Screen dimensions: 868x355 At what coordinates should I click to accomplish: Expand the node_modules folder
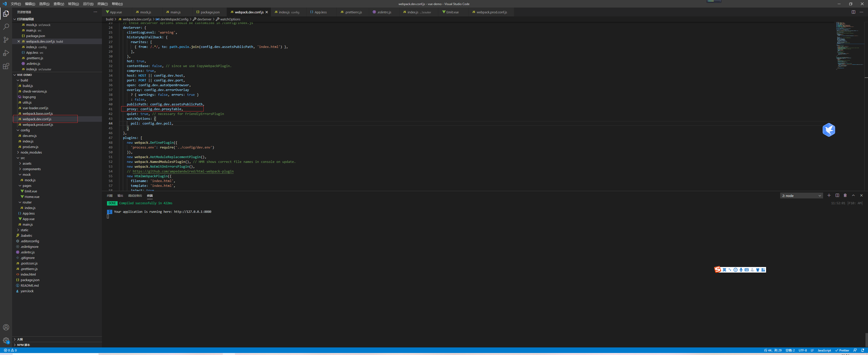pyautogui.click(x=31, y=152)
